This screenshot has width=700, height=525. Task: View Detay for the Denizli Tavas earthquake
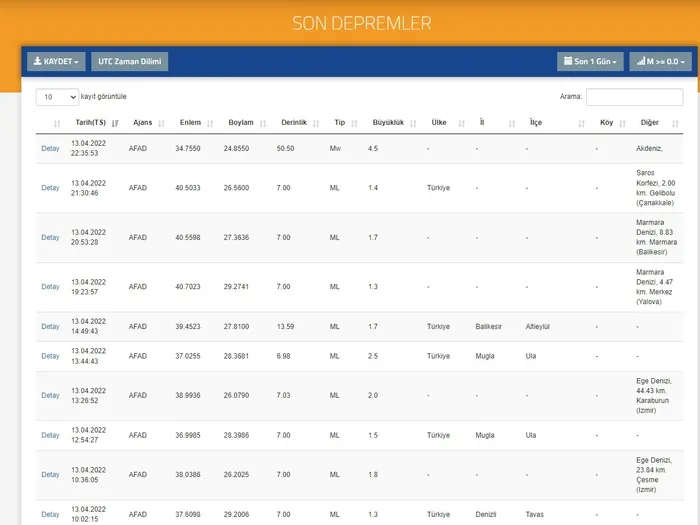pos(50,514)
